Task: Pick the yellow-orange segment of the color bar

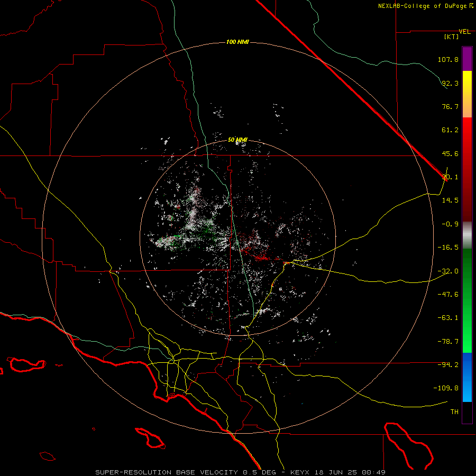Action: (467, 94)
